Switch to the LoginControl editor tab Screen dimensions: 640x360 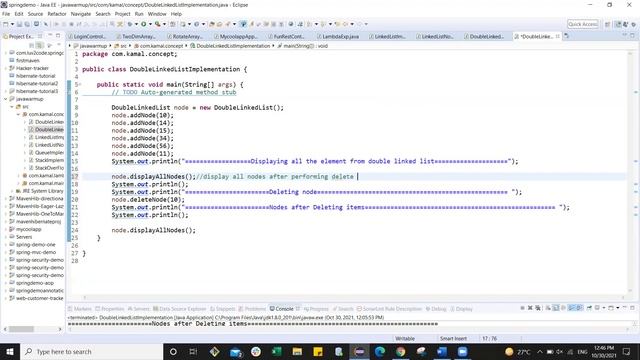point(88,36)
